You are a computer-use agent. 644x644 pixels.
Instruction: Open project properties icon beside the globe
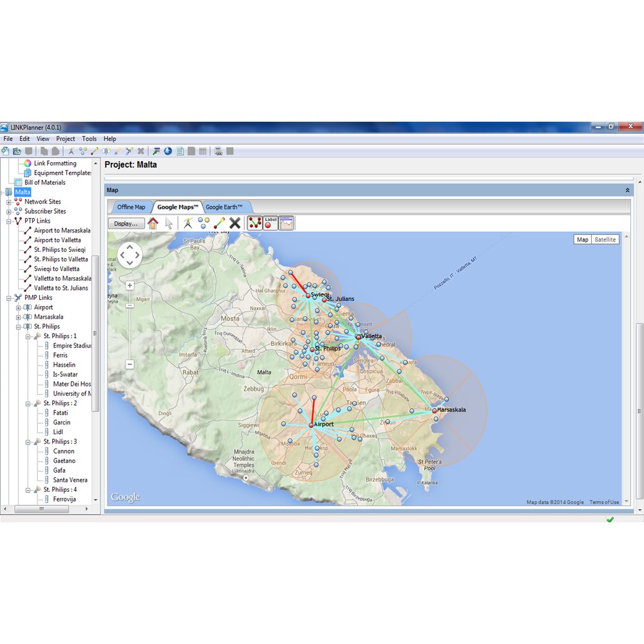156,151
